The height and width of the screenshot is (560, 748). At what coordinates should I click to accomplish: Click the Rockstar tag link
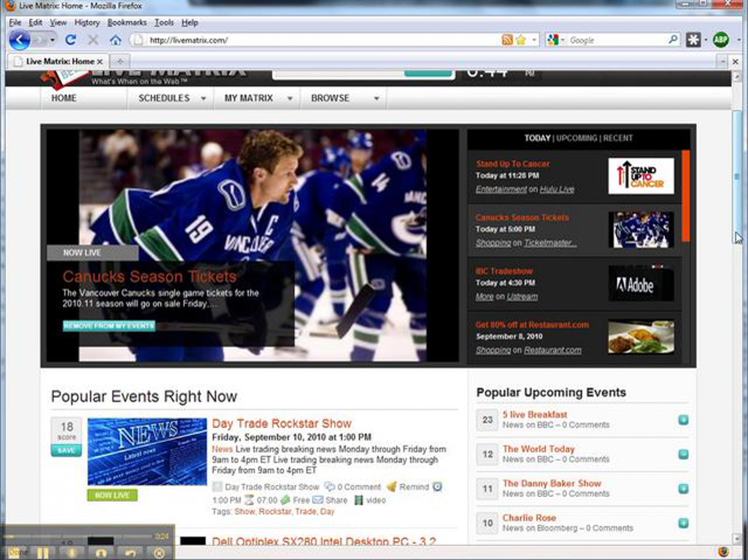click(x=275, y=511)
